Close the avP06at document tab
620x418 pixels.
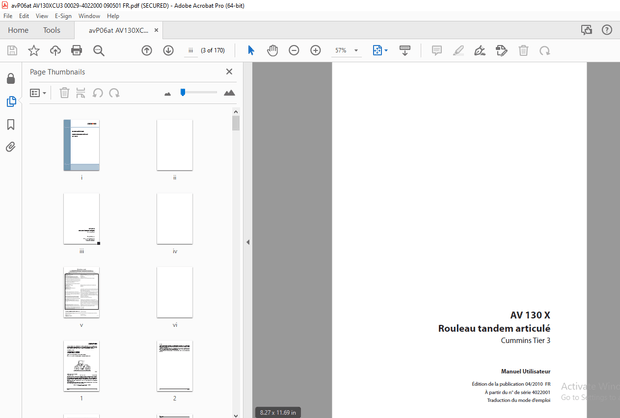pyautogui.click(x=156, y=30)
